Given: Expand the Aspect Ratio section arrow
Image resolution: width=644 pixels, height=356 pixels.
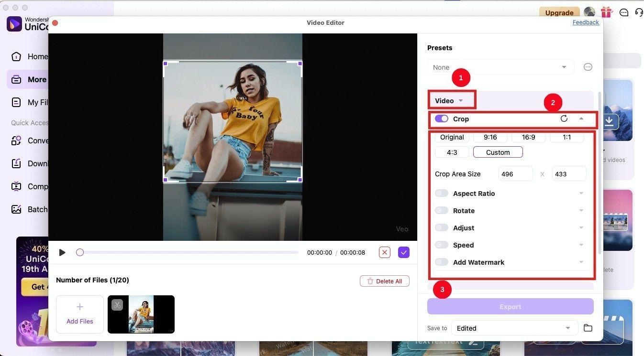Looking at the screenshot, I should (x=581, y=194).
